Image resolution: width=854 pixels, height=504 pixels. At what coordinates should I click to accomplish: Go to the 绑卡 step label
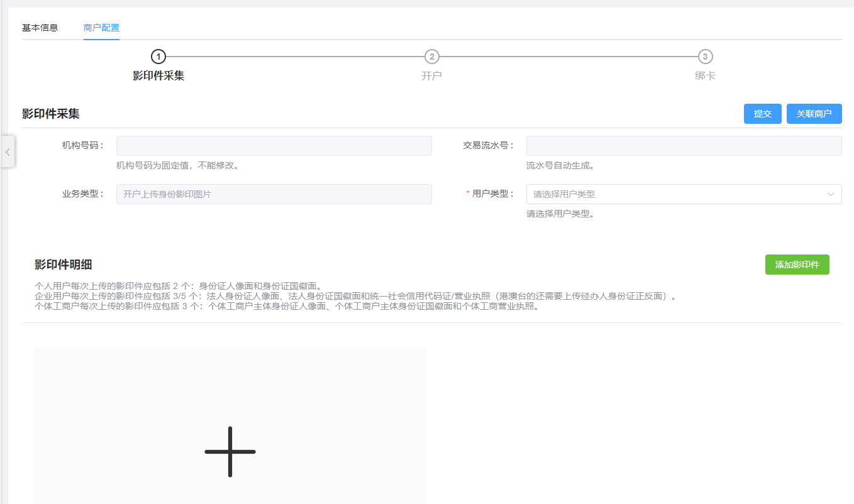pyautogui.click(x=705, y=76)
